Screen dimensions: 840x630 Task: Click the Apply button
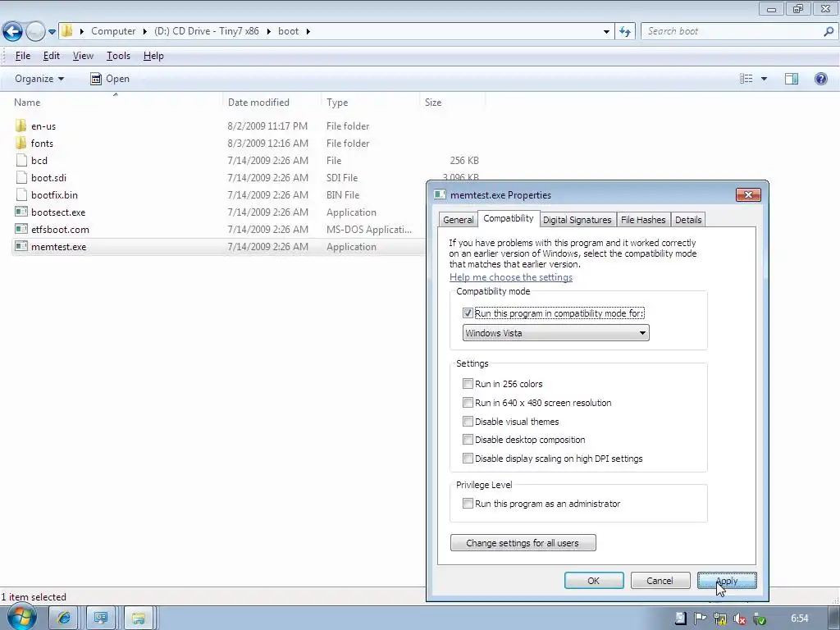tap(727, 581)
